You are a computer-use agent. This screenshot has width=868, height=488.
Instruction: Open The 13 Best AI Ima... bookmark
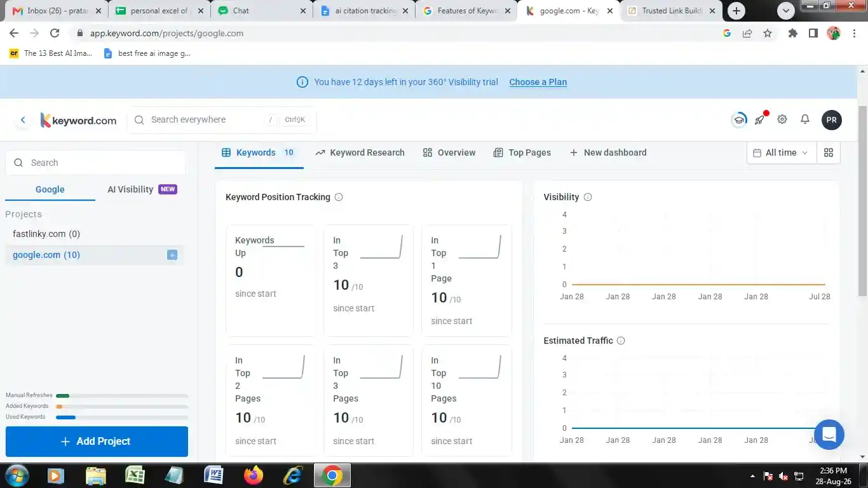(51, 53)
